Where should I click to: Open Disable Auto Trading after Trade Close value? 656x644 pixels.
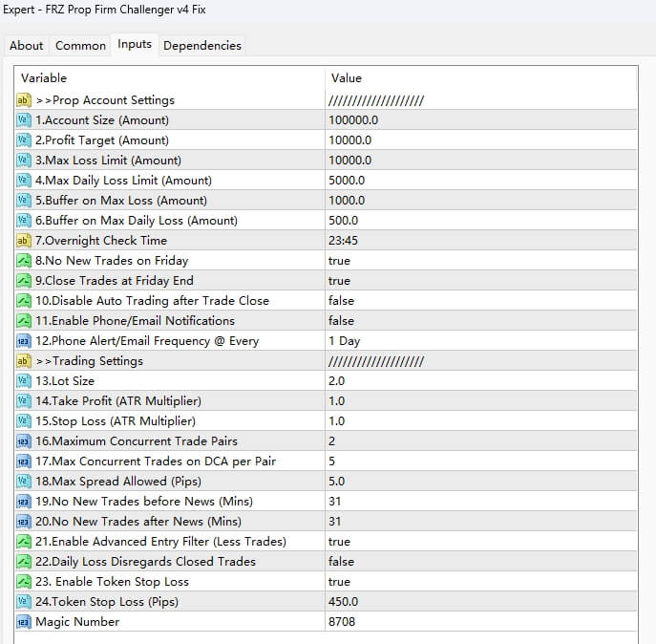pos(341,301)
